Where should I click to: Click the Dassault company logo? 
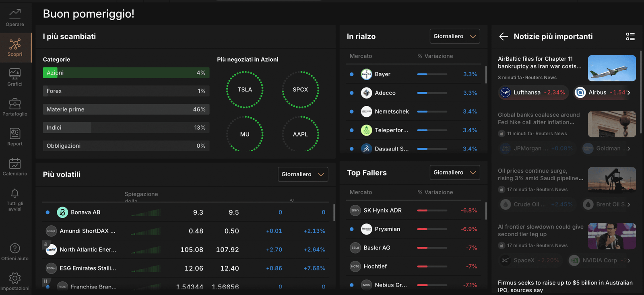pos(366,149)
